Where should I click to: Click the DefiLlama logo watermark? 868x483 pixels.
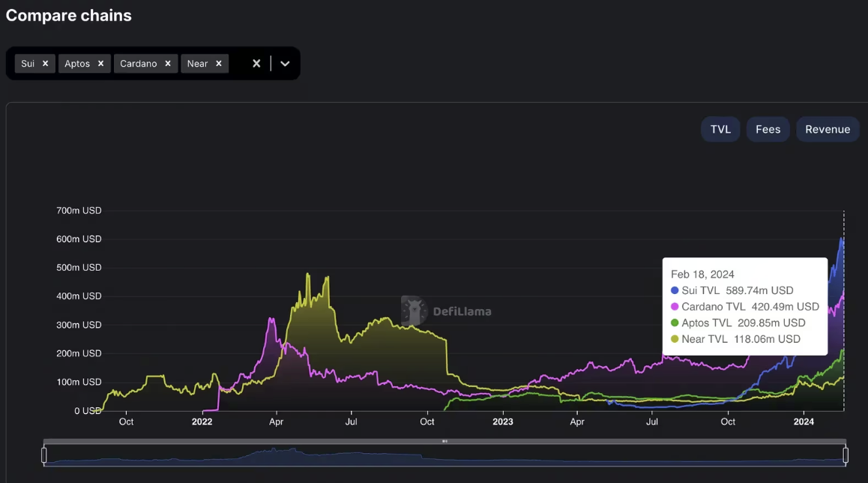pyautogui.click(x=447, y=310)
